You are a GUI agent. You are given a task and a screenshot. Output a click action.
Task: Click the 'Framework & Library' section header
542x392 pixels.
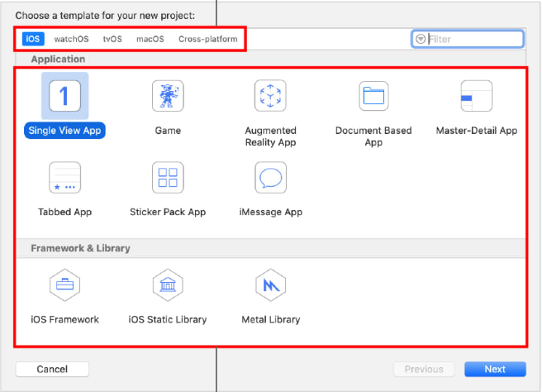(x=81, y=248)
